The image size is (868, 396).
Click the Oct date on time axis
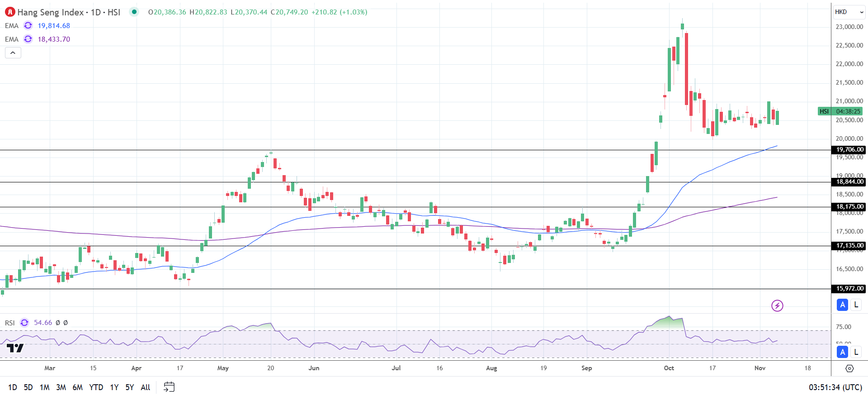point(669,368)
